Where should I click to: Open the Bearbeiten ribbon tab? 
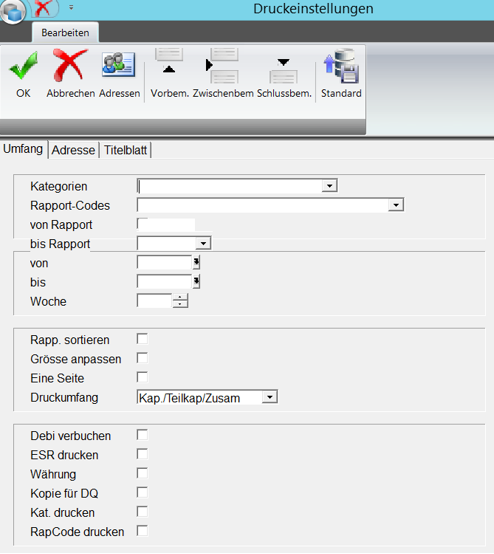(x=65, y=33)
